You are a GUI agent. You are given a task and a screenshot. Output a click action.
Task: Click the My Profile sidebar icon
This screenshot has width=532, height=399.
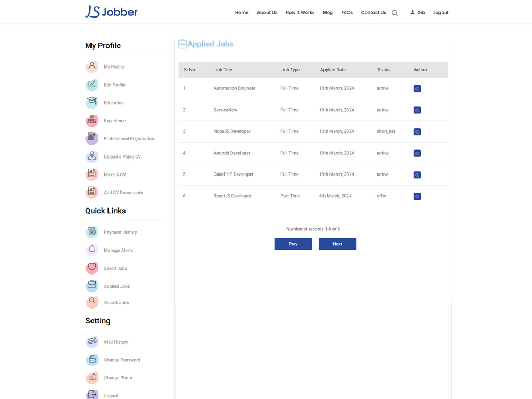tap(92, 67)
